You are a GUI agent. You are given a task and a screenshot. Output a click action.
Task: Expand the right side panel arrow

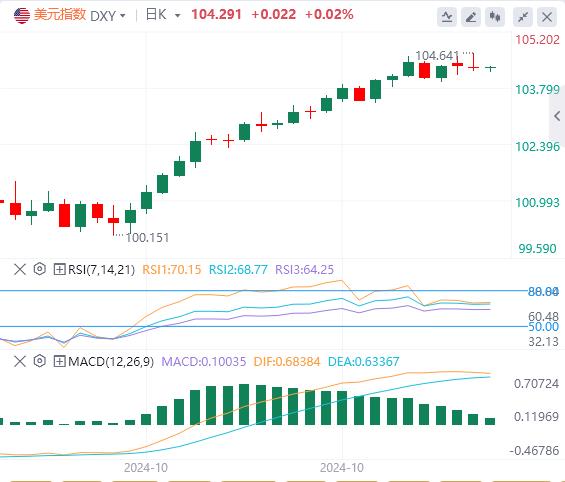[557, 116]
